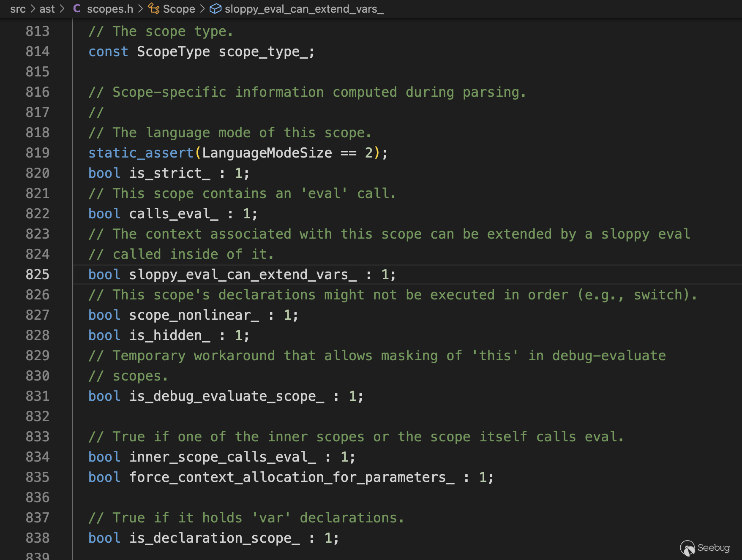Click line number 814 in gutter

(38, 52)
